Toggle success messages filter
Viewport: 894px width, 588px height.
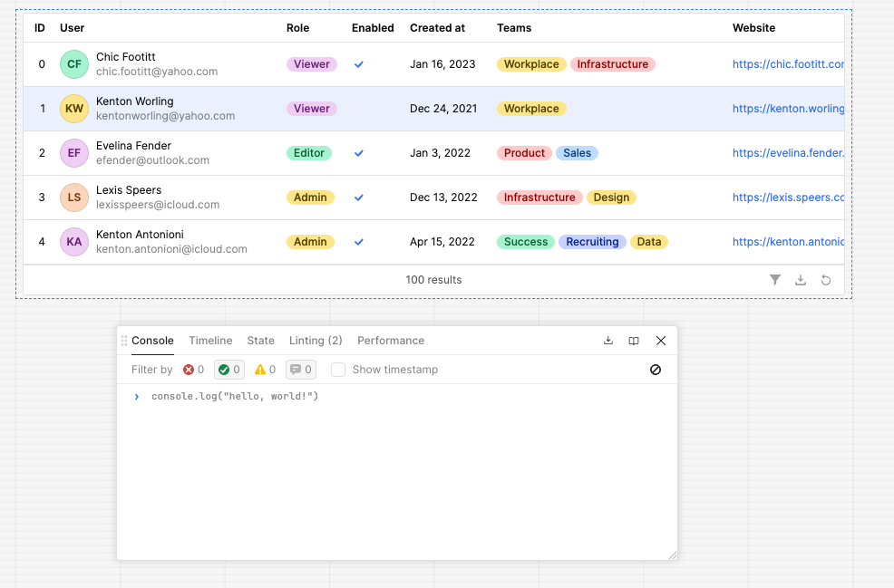229,370
